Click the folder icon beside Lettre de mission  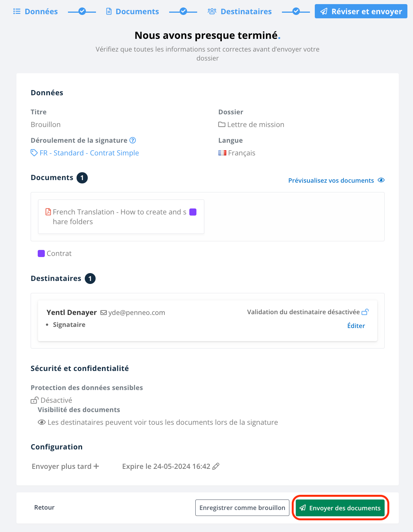[222, 124]
